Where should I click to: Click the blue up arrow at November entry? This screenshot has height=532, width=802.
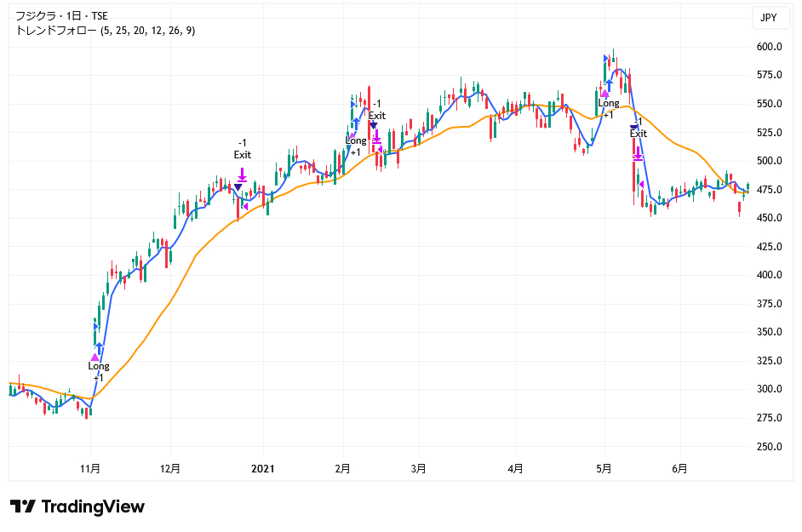100,346
